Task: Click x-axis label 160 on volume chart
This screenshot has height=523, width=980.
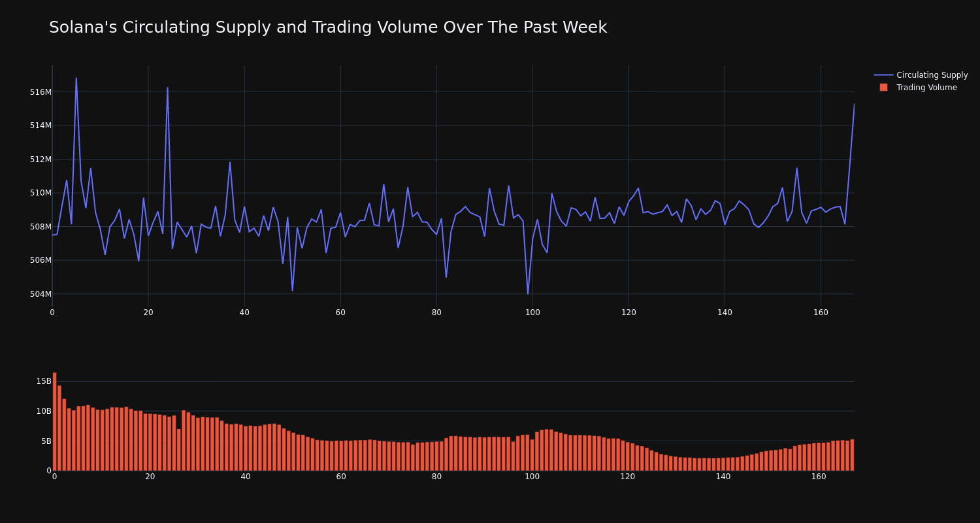Action: pos(819,477)
